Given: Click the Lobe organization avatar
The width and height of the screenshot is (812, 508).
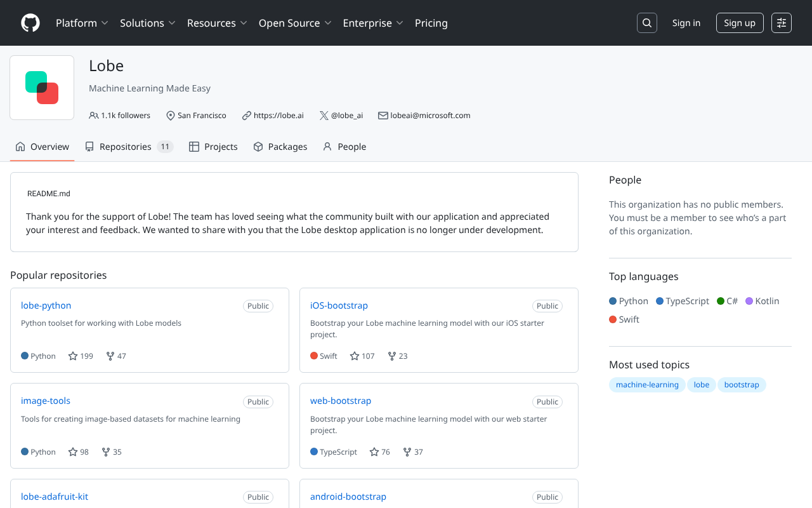Looking at the screenshot, I should tap(42, 88).
